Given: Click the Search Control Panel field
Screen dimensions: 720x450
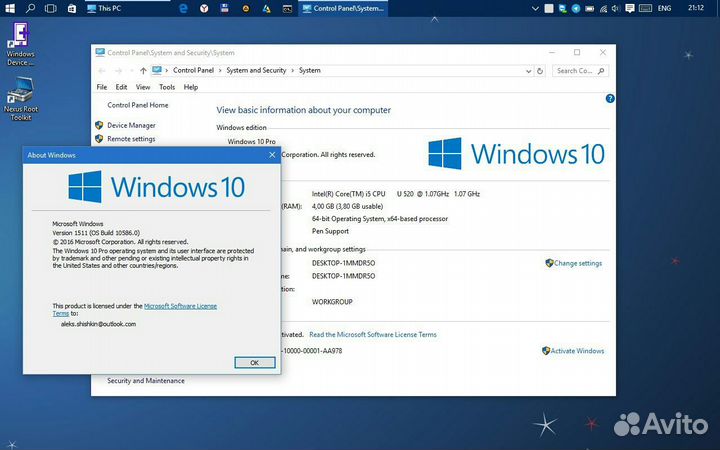Looking at the screenshot, I should (580, 71).
